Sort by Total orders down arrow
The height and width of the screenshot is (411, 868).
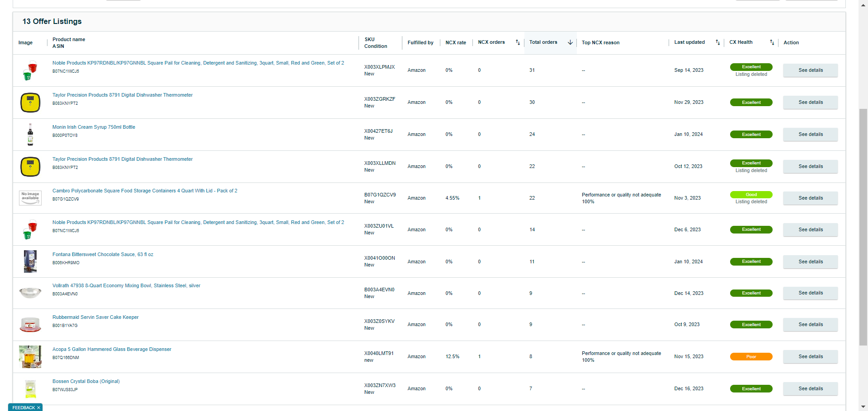[570, 42]
